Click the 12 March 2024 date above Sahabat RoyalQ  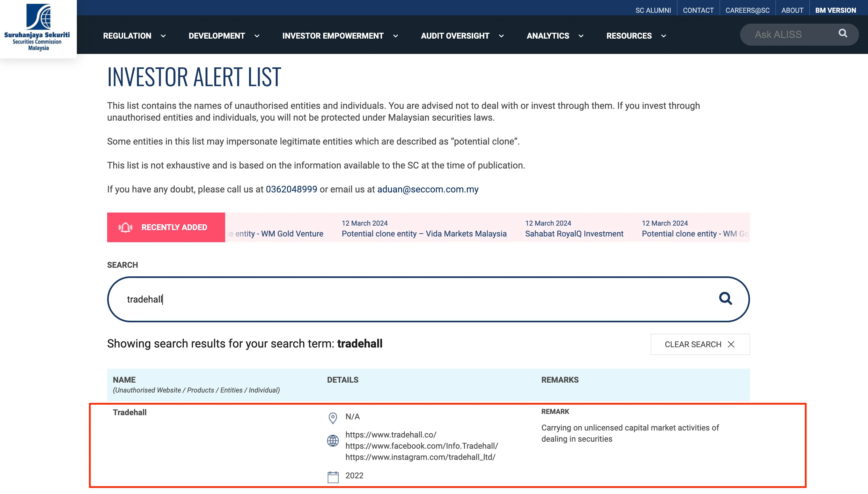click(x=548, y=223)
